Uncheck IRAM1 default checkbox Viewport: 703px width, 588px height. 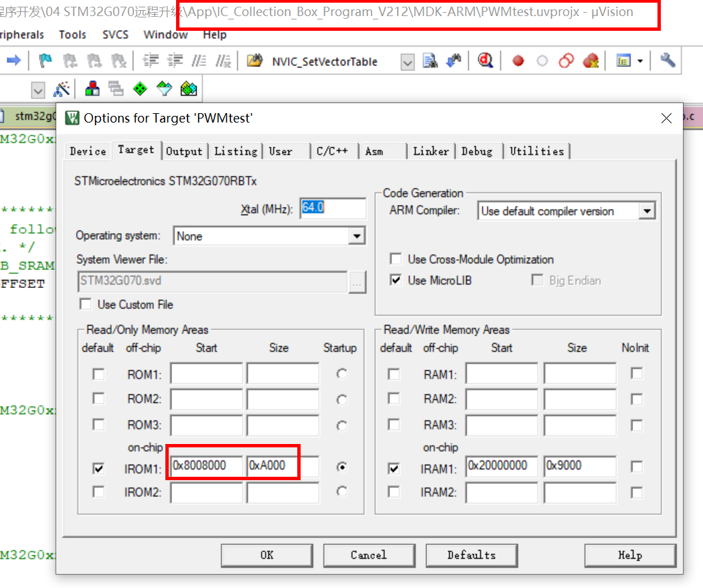pos(394,469)
